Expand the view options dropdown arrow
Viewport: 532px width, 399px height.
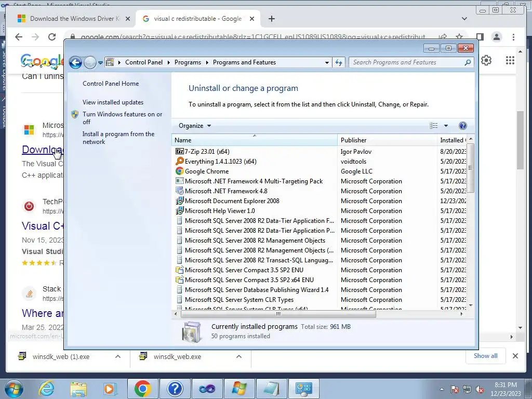pos(446,126)
